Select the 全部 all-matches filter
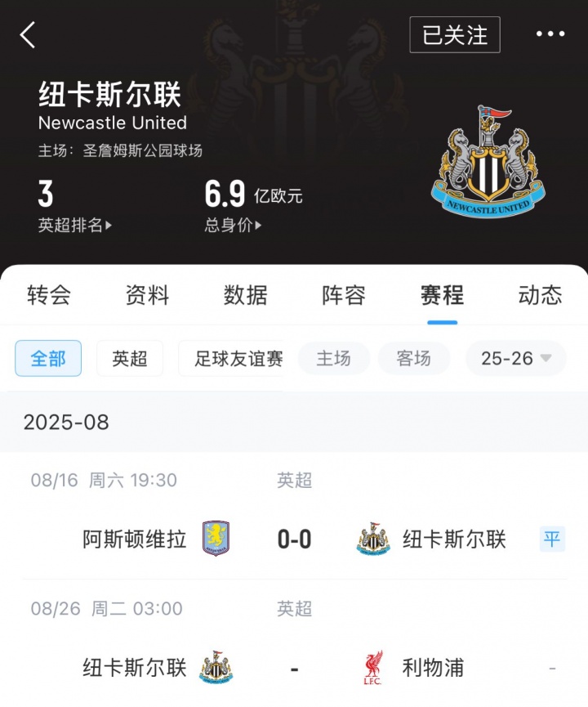The height and width of the screenshot is (707, 588). 48,359
